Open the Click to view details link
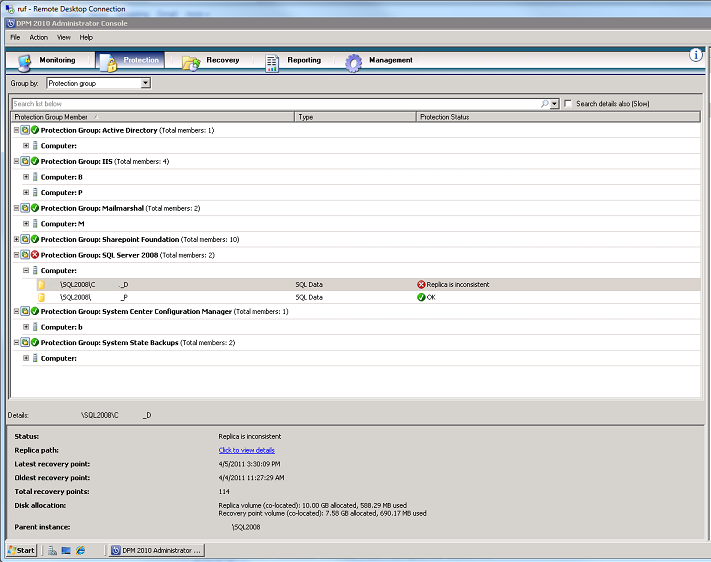711x562 pixels. coord(247,450)
